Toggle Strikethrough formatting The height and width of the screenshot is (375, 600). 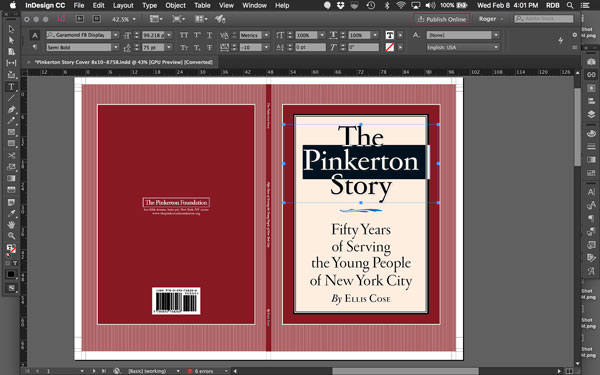coord(209,47)
